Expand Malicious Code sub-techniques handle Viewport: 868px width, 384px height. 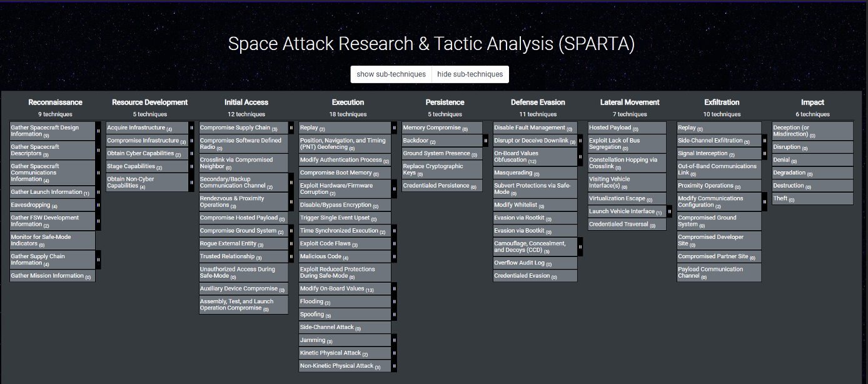click(x=394, y=256)
